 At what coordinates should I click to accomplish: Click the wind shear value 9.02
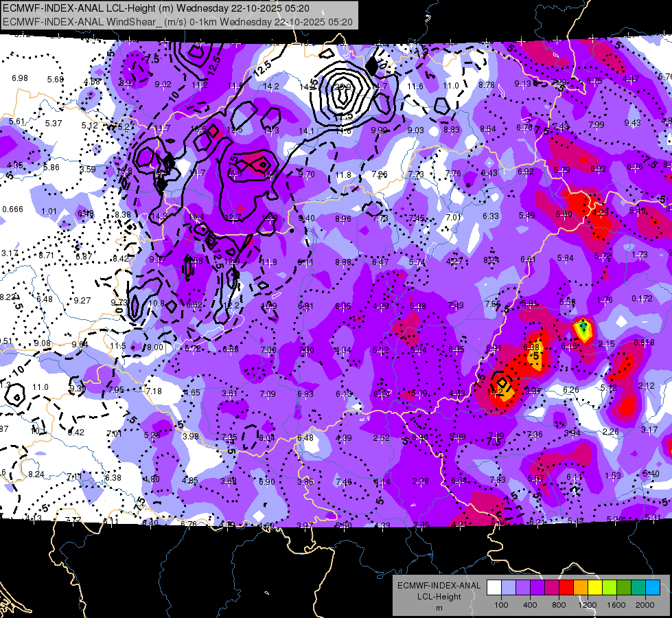tap(163, 84)
